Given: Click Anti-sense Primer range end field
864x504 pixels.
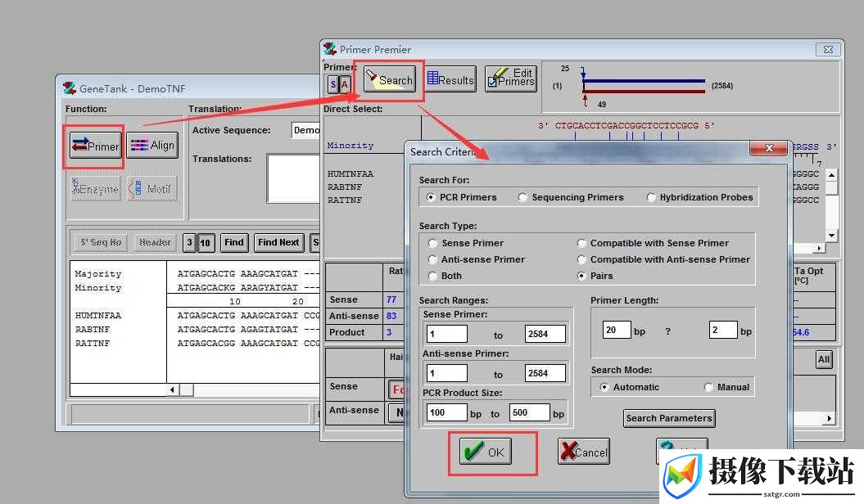Looking at the screenshot, I should coord(545,373).
